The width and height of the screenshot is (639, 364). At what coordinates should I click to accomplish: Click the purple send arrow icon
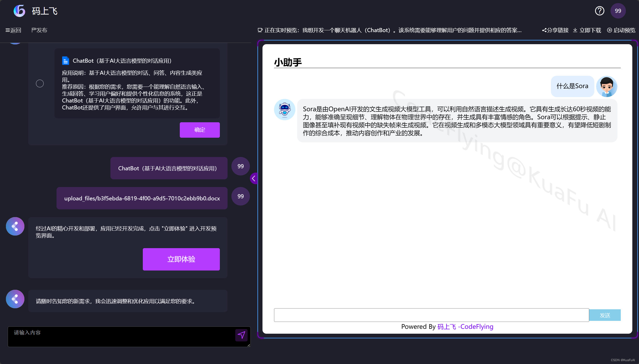point(241,335)
